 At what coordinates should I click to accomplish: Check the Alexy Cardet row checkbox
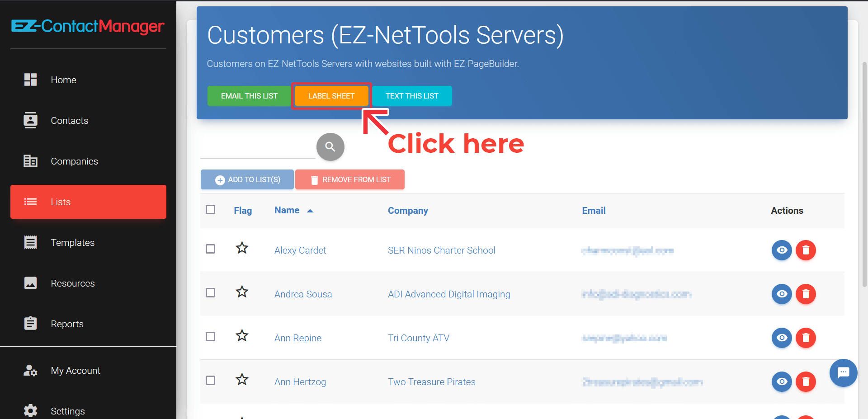click(x=210, y=249)
